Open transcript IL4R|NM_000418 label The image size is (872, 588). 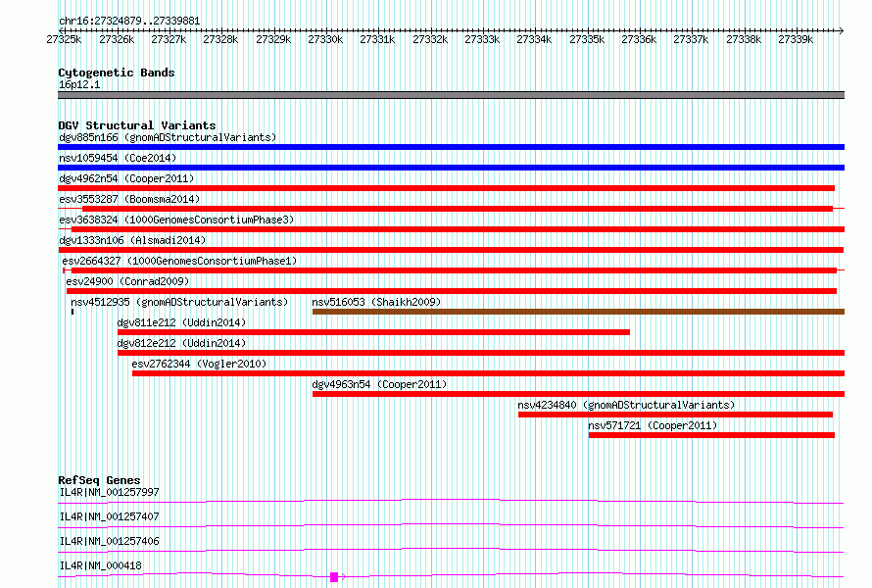(100, 565)
